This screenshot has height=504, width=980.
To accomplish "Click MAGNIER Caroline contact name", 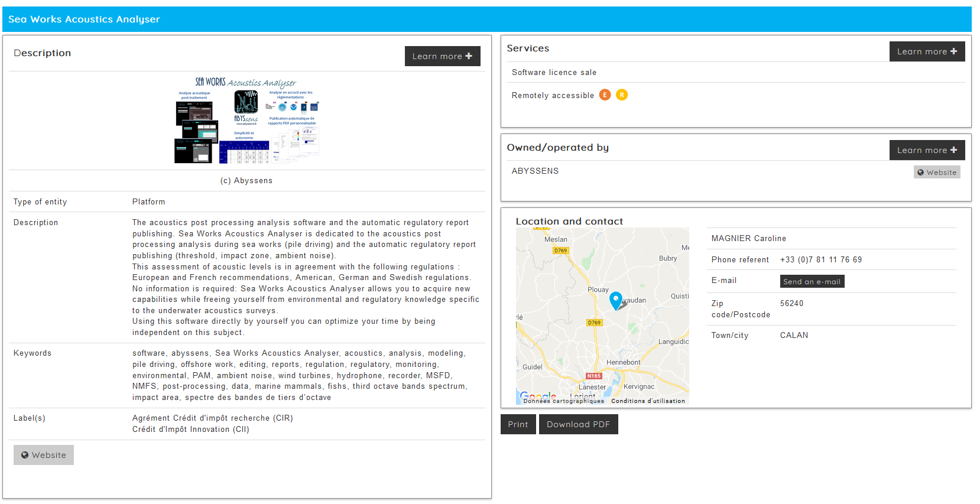I will 749,238.
